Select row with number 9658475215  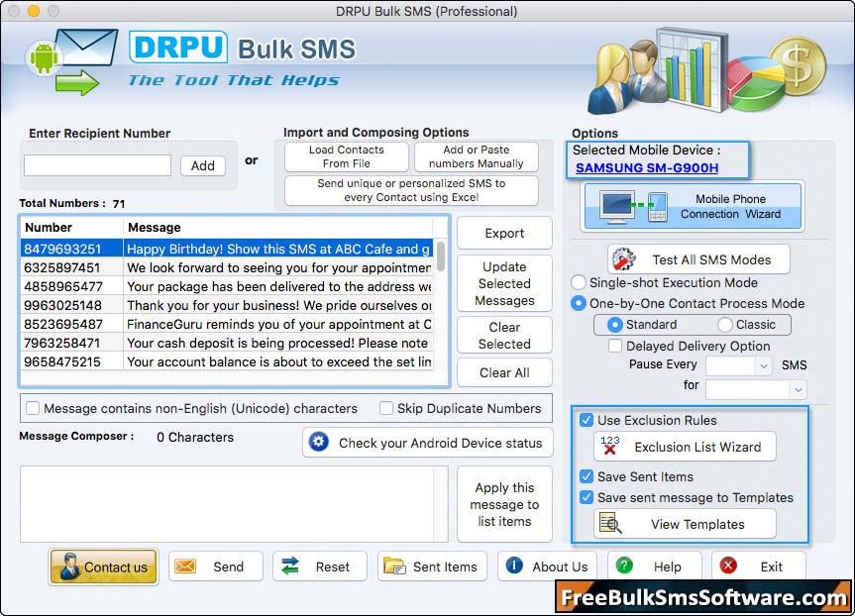tap(227, 361)
